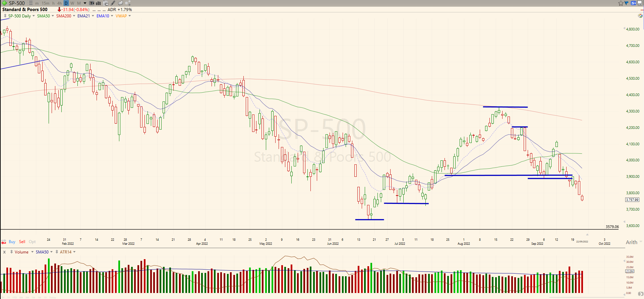Select the Today range button
Screen dimensions: 644x299
pos(53,297)
